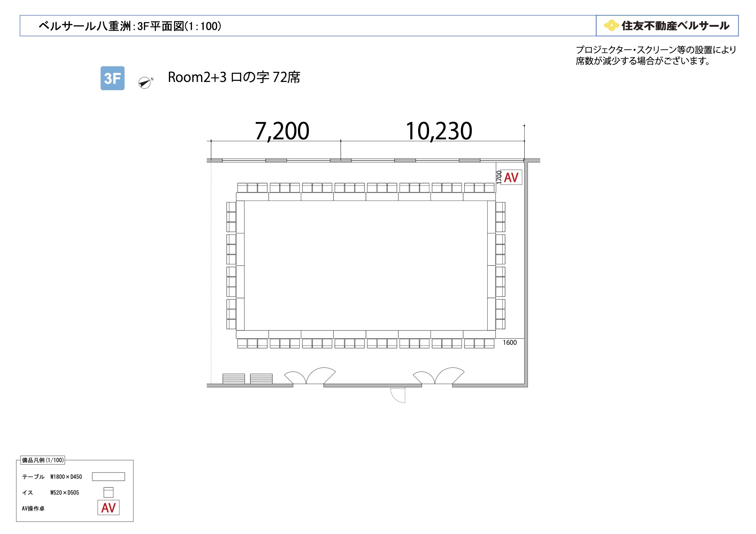Image resolution: width=756 pixels, height=534 pixels.
Task: Click the chair symbol in the legend
Action: click(x=108, y=492)
